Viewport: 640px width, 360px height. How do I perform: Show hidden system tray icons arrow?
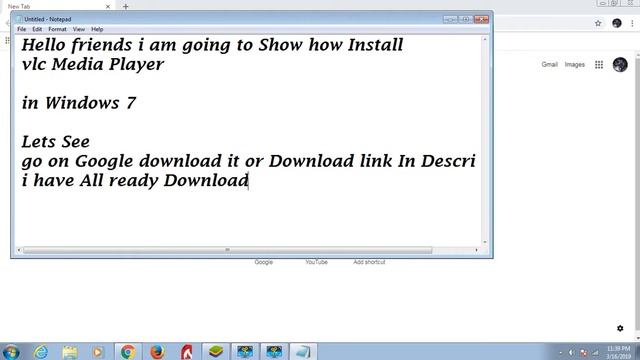click(x=560, y=353)
